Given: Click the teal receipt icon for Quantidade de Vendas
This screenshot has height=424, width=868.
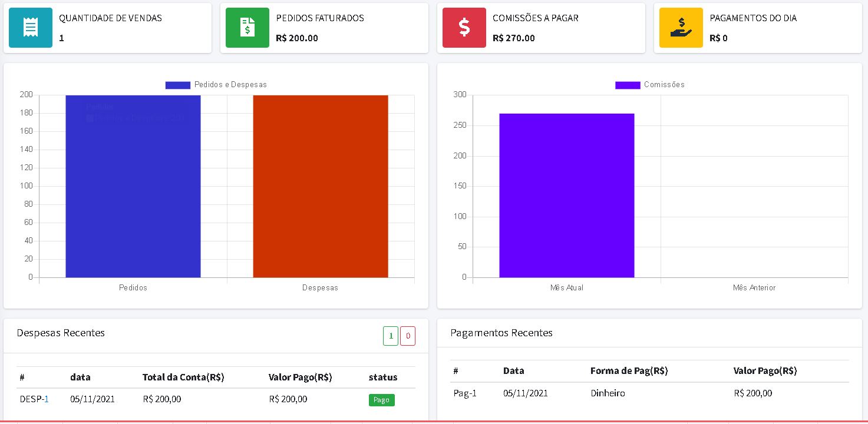Looking at the screenshot, I should [x=31, y=28].
